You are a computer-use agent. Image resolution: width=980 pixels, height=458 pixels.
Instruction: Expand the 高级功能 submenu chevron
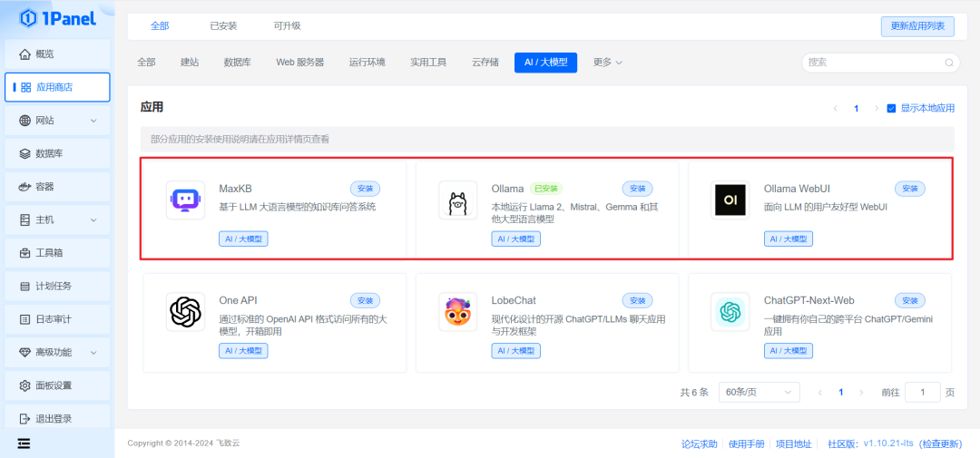(93, 353)
